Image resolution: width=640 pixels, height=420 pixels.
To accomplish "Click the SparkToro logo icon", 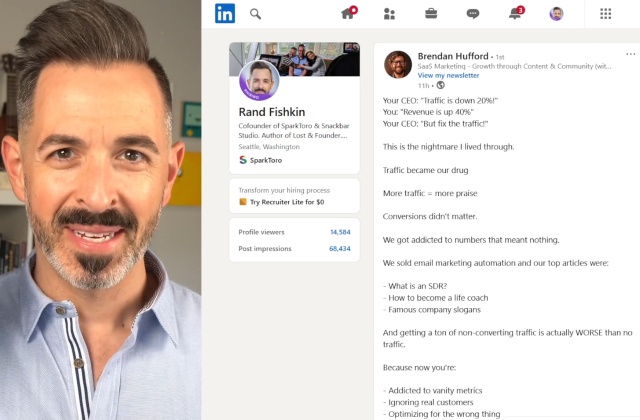I will click(x=243, y=160).
